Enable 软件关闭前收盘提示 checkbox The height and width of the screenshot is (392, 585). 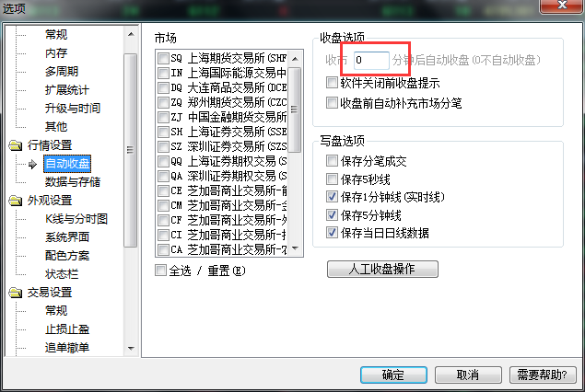(332, 82)
